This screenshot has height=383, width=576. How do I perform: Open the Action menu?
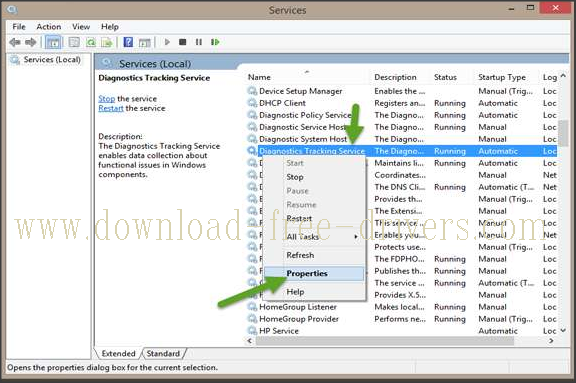tap(48, 27)
